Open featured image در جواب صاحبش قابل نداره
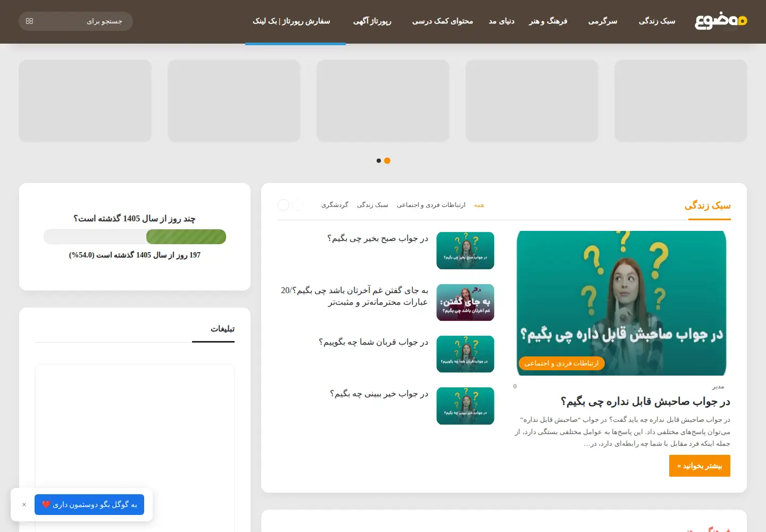The width and height of the screenshot is (766, 532). 621,303
